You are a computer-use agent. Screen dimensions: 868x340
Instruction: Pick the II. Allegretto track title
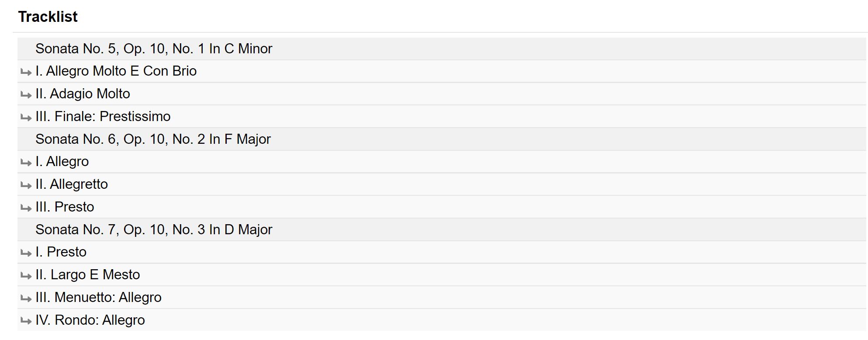coord(72,184)
